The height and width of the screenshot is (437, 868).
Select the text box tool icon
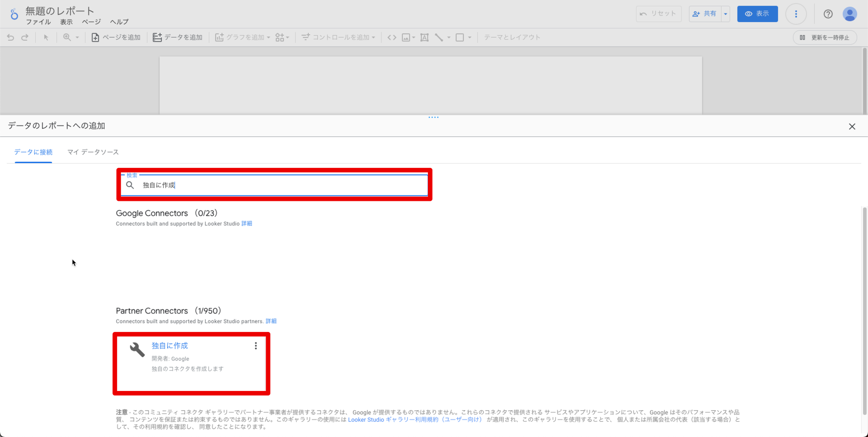[424, 37]
